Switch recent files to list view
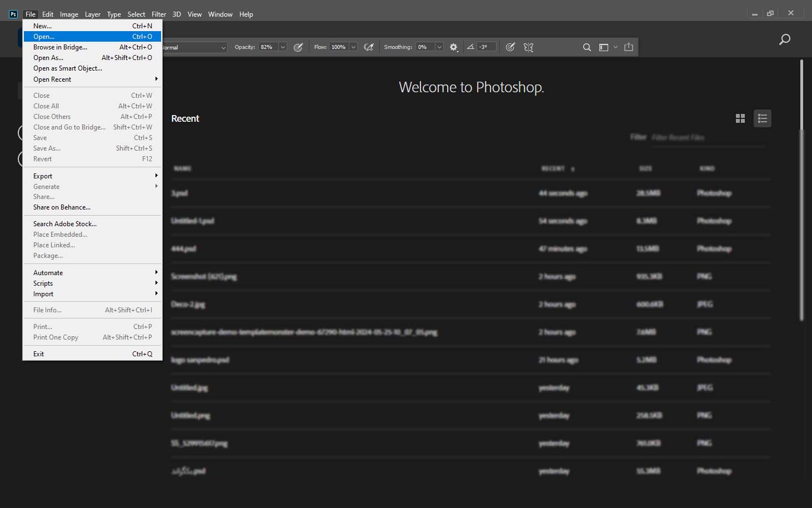Viewport: 812px width, 508px height. point(762,118)
